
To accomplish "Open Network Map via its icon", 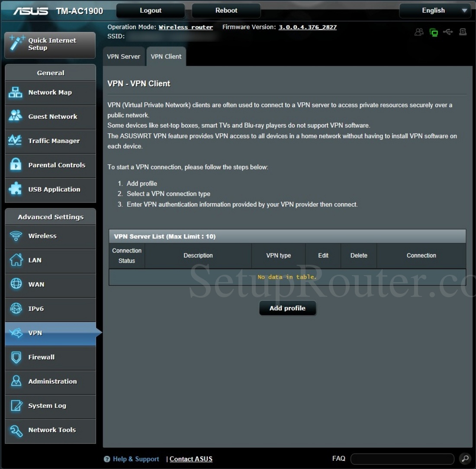I will (x=16, y=92).
